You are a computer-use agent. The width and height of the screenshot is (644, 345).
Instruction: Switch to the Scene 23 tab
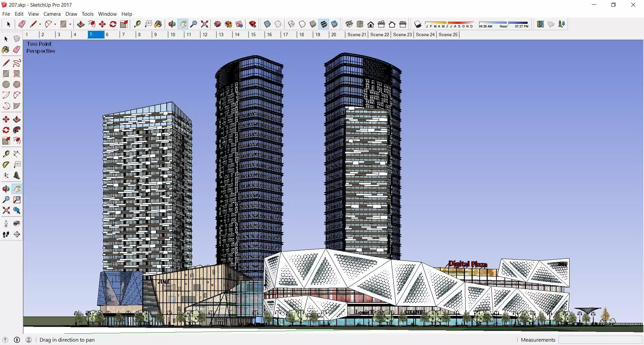tap(402, 34)
